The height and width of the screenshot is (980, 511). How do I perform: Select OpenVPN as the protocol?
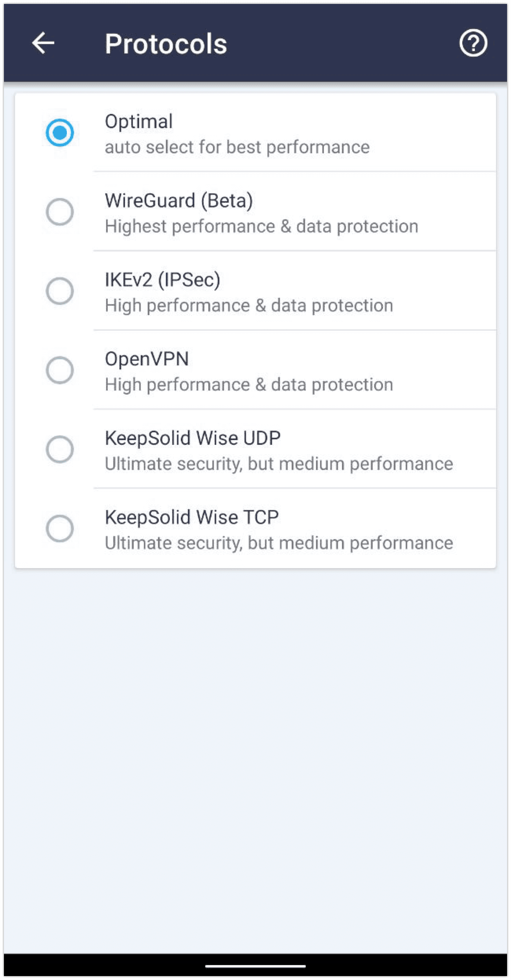point(60,369)
